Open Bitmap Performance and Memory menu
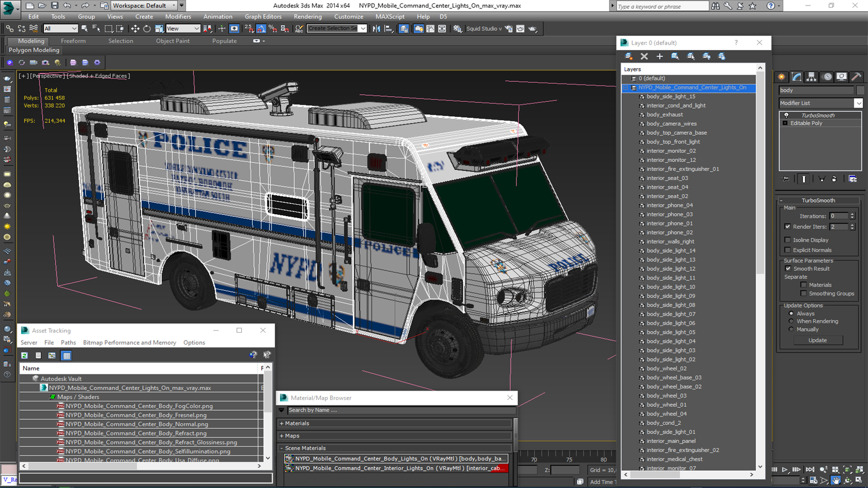The height and width of the screenshot is (488, 868). [x=129, y=343]
